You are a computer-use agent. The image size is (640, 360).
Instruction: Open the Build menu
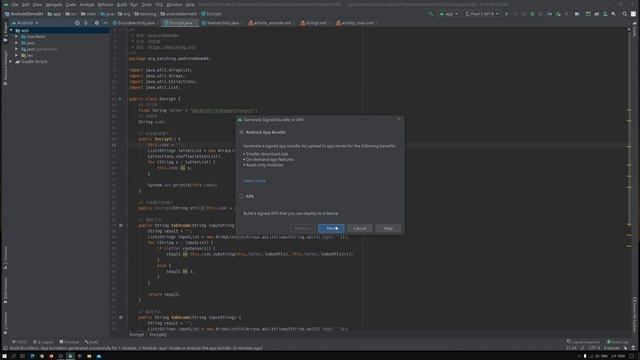coord(122,4)
